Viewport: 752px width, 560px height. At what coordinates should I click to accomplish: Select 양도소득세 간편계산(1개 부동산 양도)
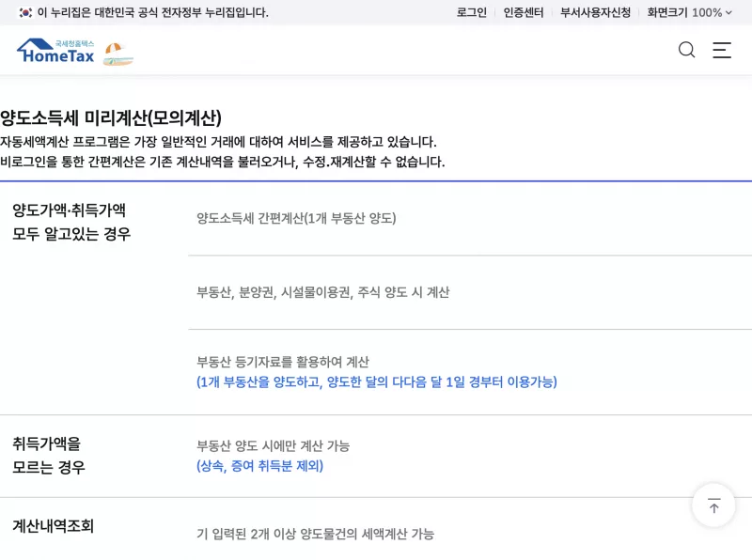click(x=296, y=218)
